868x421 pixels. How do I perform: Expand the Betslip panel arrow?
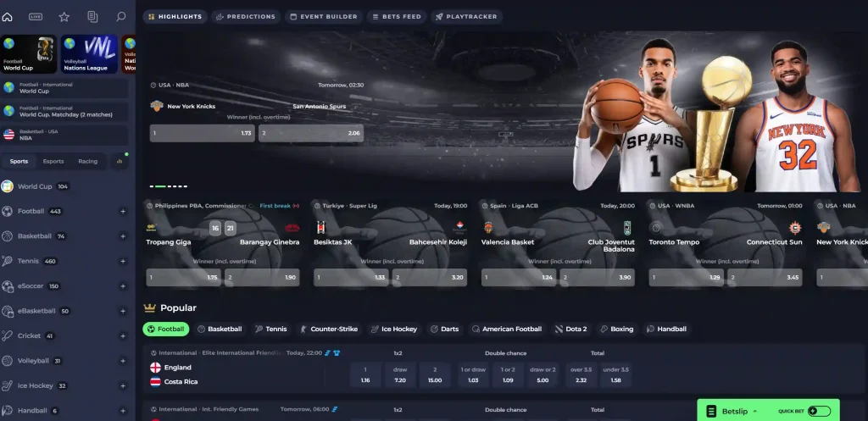click(754, 412)
